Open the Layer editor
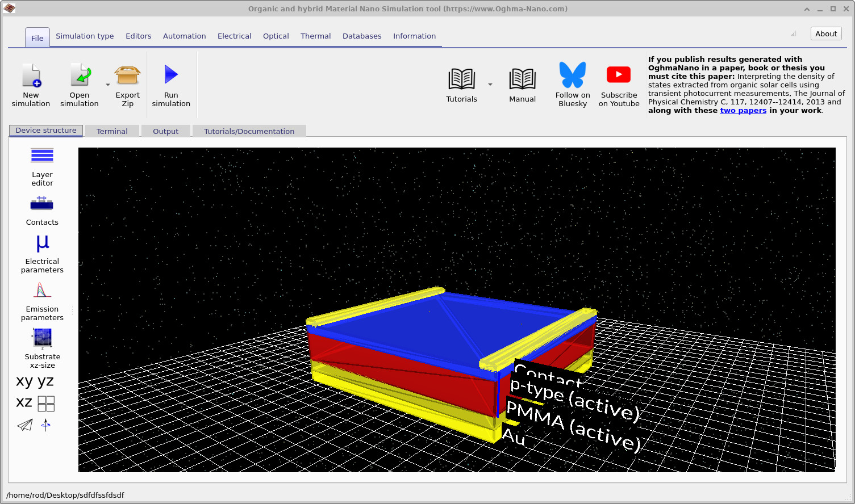The width and height of the screenshot is (855, 504). point(42,156)
